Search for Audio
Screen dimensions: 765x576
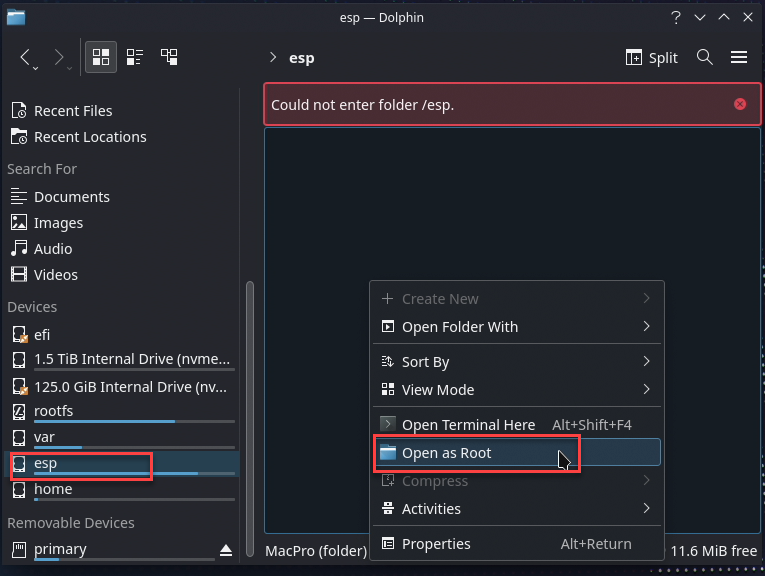tap(123, 249)
